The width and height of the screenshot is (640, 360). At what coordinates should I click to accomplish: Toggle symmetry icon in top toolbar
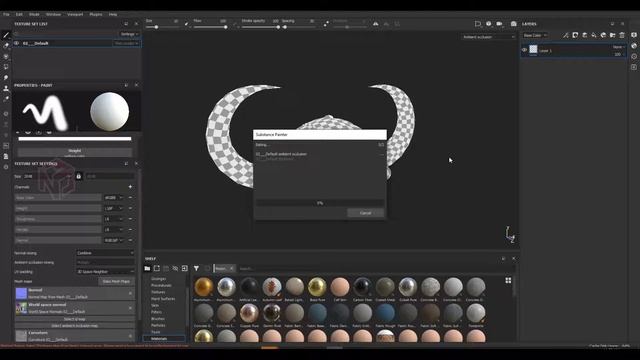376,24
